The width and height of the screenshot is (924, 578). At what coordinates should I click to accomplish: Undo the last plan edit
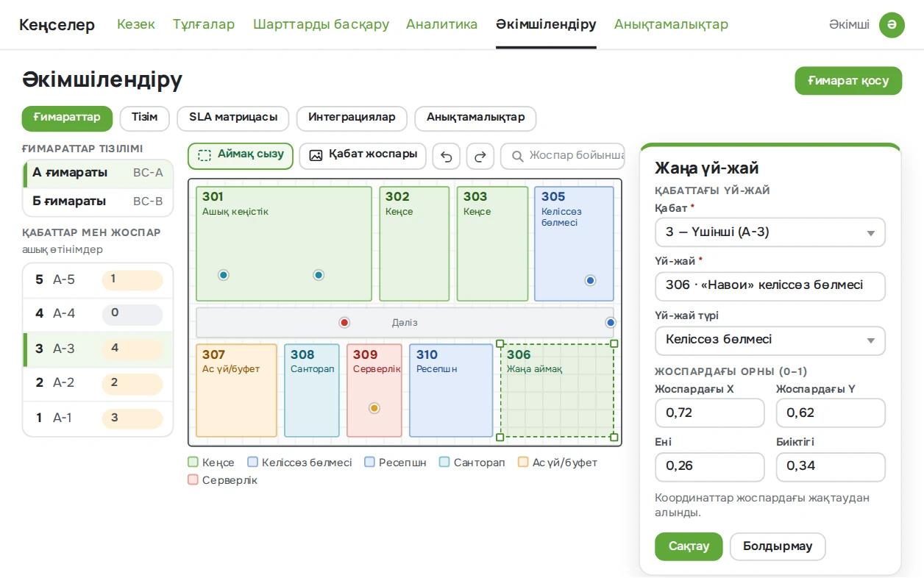coord(446,156)
